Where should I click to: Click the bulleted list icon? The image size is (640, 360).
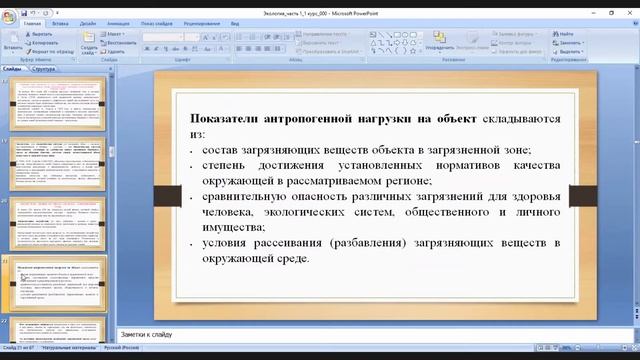pos(240,38)
